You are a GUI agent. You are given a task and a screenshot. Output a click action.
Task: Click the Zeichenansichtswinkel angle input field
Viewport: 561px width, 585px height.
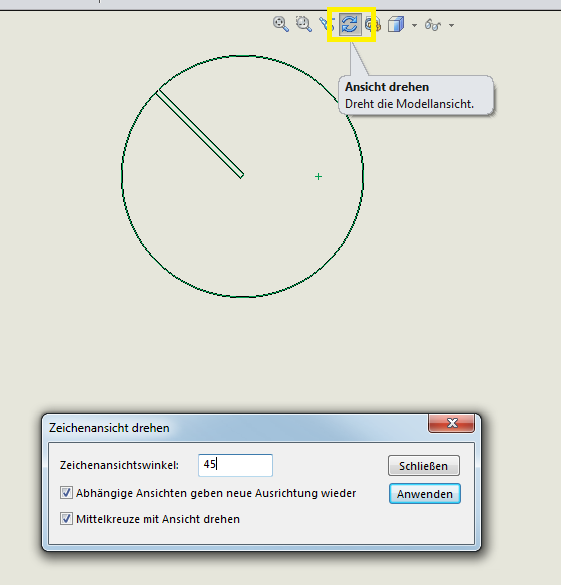pos(235,465)
